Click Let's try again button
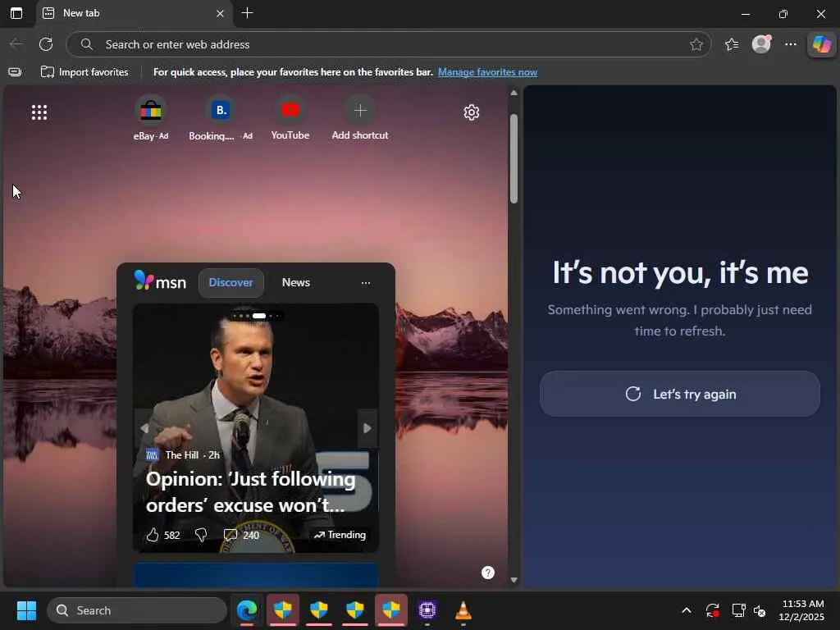The height and width of the screenshot is (630, 840). 680,394
